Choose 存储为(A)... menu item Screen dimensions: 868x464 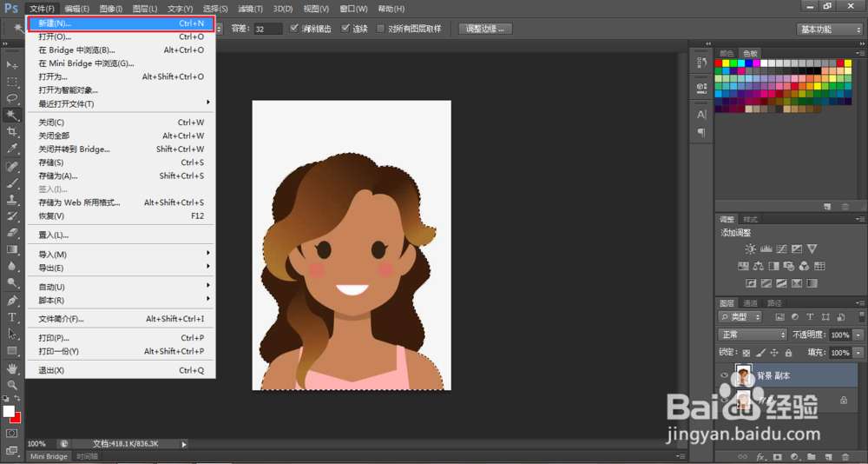pos(121,176)
